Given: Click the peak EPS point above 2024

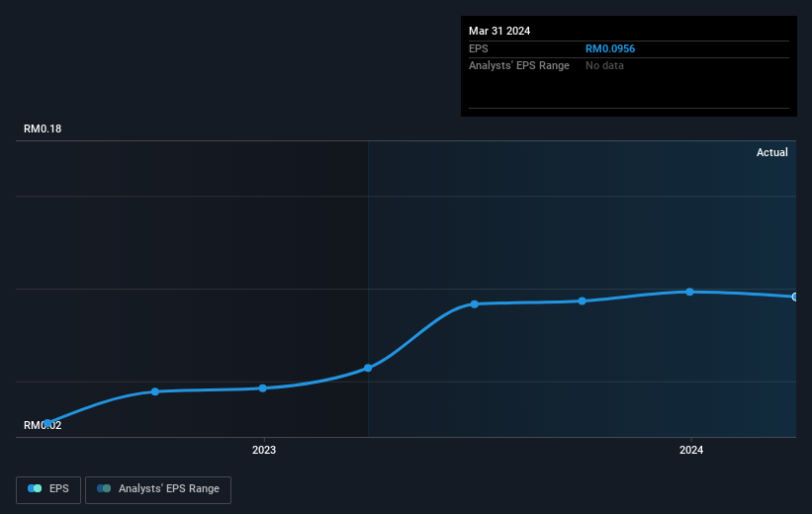Looking at the screenshot, I should point(689,292).
